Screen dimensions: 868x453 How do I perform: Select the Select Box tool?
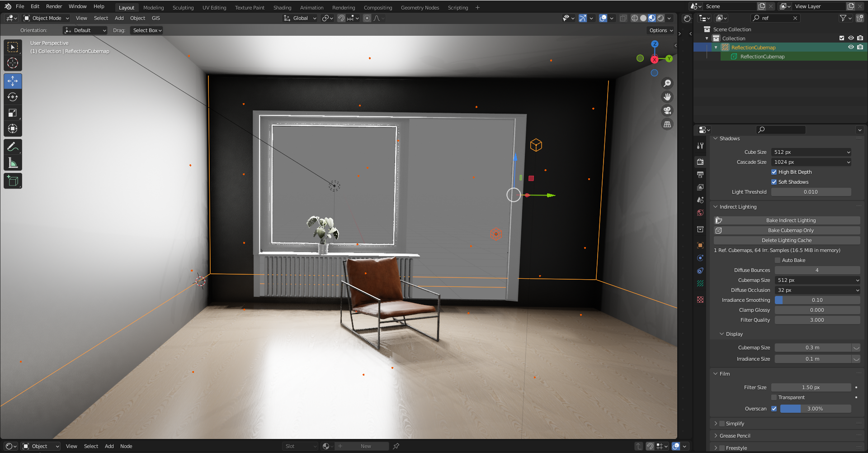pos(13,47)
